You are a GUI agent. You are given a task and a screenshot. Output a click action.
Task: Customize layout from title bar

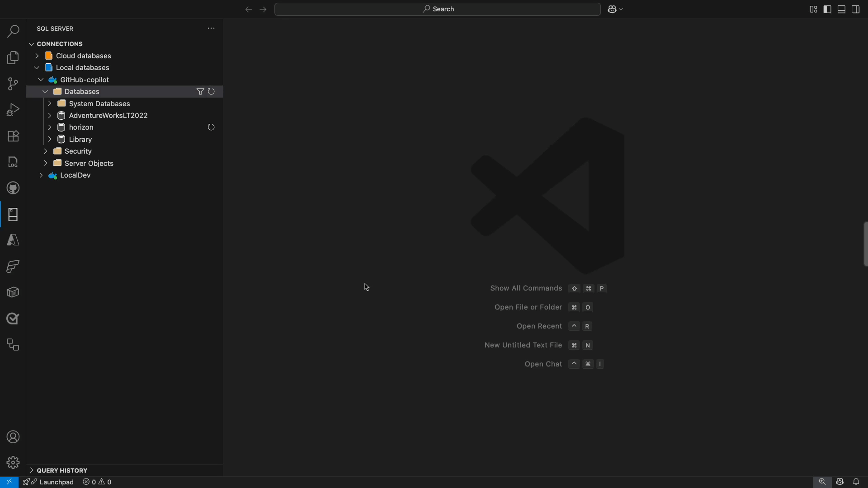coord(813,9)
